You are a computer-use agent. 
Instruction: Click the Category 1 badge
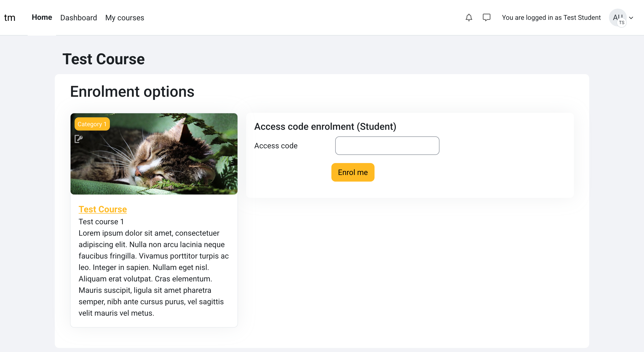(92, 124)
